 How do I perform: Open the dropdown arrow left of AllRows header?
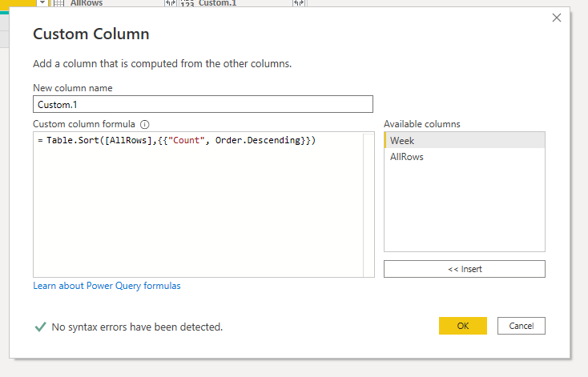[42, 3]
